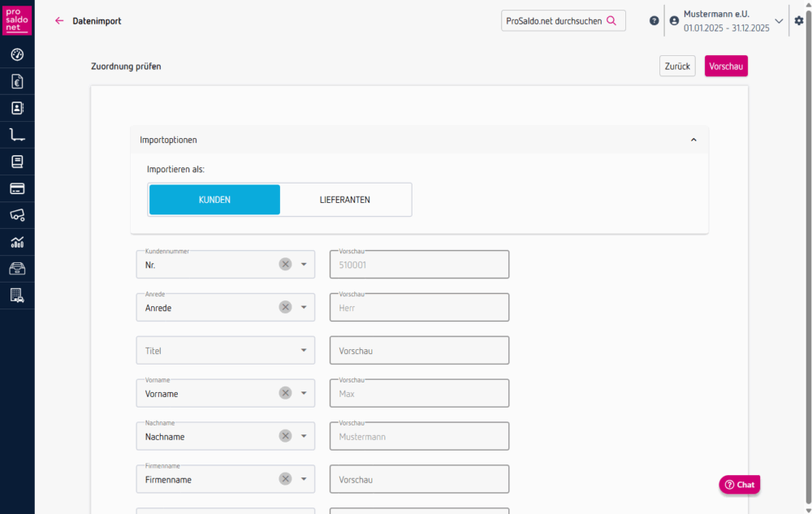Open the contacts address book icon
Screen dimensions: 812x514
pos(17,108)
